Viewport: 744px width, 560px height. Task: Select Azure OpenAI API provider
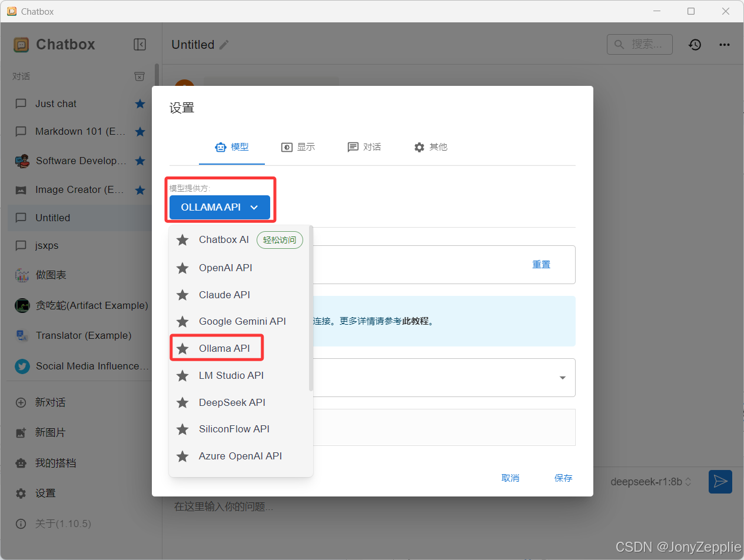(238, 456)
